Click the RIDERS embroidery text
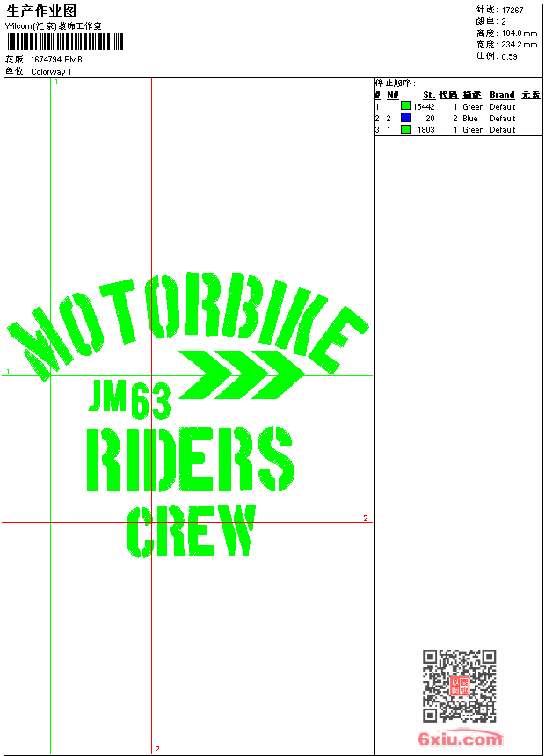 pyautogui.click(x=190, y=459)
